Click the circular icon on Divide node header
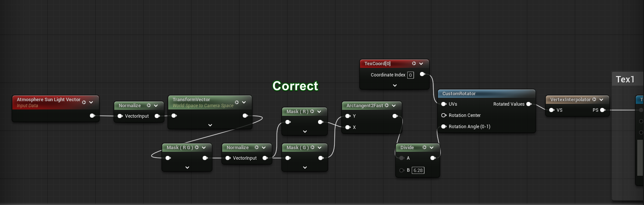The width and height of the screenshot is (644, 205). (x=424, y=148)
